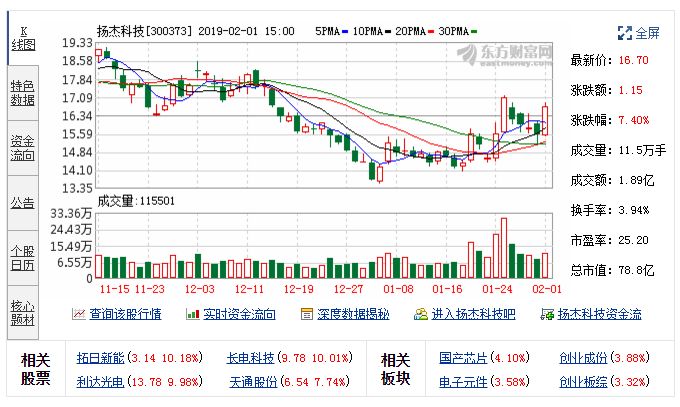Click the green 30PMA legend swatch
Image resolution: width=680 pixels, height=407 pixels.
pyautogui.click(x=474, y=32)
